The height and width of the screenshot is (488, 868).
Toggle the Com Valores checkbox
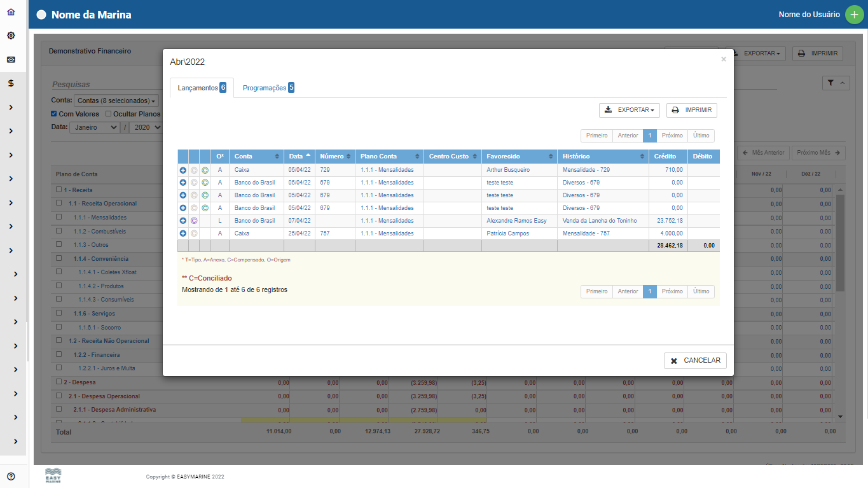(x=54, y=114)
